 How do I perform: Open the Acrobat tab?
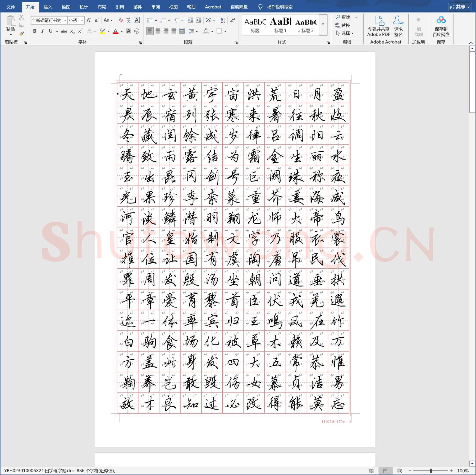click(x=213, y=7)
